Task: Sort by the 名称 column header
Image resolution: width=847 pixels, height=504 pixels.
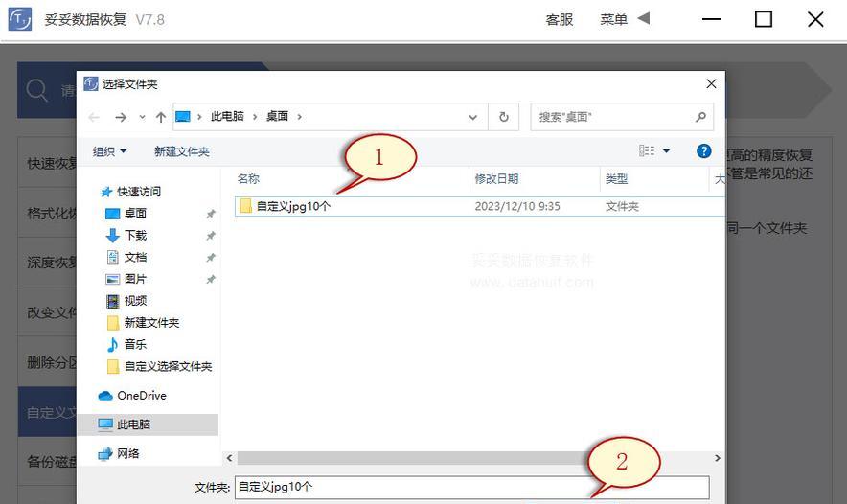Action: (248, 179)
